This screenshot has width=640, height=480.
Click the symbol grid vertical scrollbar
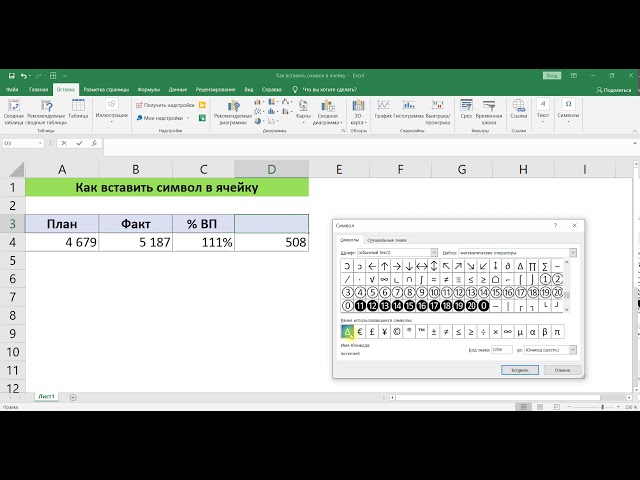click(x=567, y=286)
